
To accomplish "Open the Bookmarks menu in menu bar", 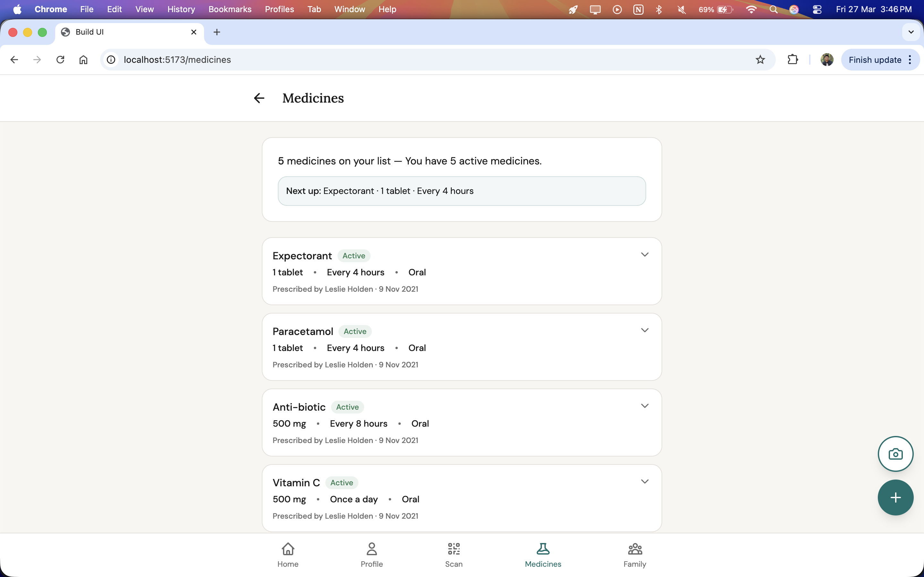I will click(229, 9).
